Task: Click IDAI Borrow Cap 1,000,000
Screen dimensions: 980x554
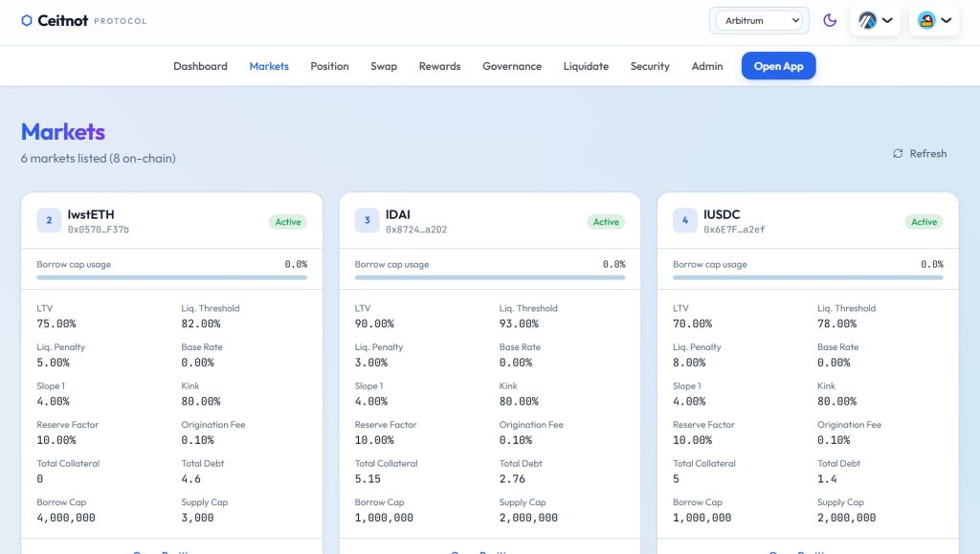Action: pos(385,518)
